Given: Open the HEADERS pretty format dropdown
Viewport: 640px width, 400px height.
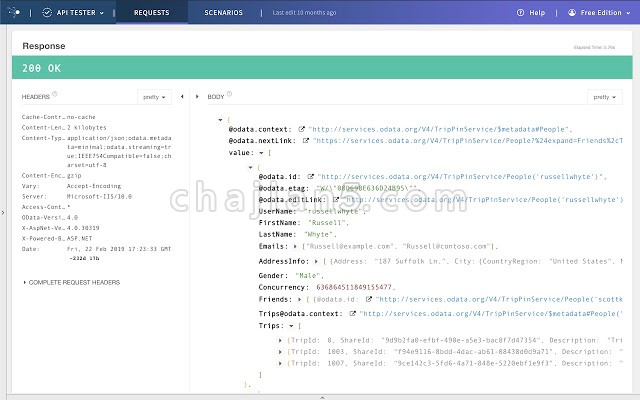Looking at the screenshot, I should 154,97.
